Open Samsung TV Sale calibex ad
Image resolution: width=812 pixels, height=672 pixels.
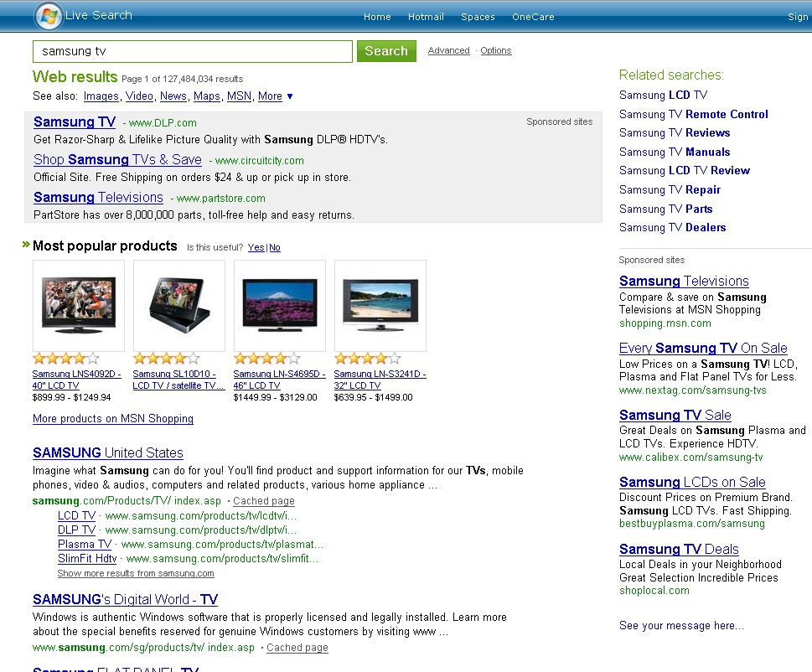pyautogui.click(x=675, y=416)
